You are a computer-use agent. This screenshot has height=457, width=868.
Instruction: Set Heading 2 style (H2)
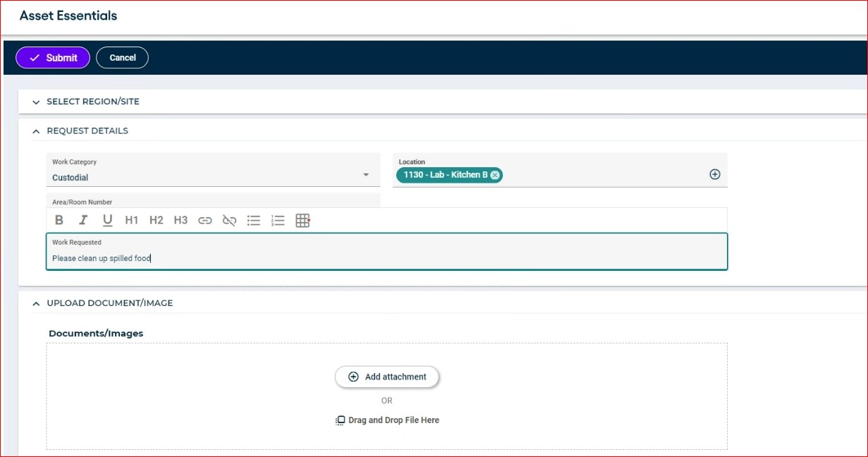(x=157, y=220)
